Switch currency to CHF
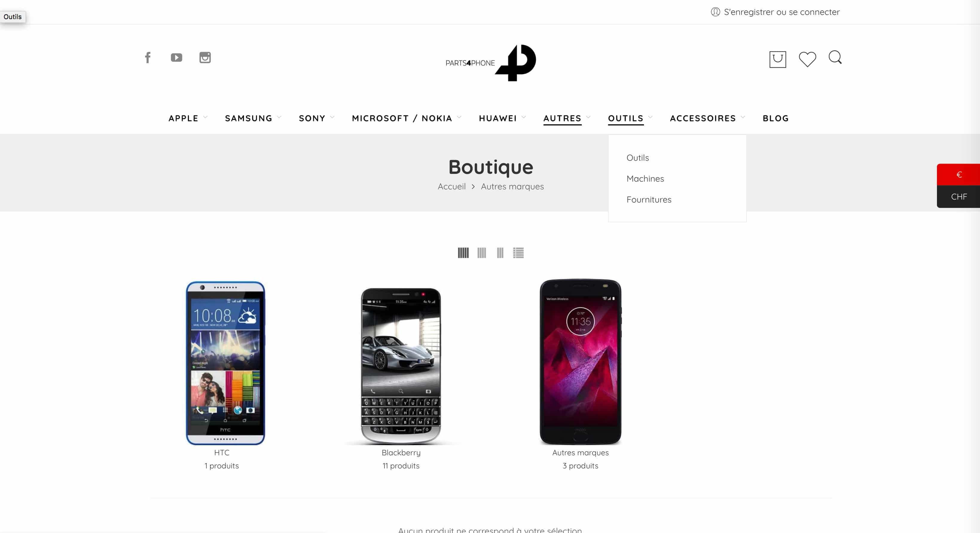Viewport: 980px width, 533px height. point(958,197)
